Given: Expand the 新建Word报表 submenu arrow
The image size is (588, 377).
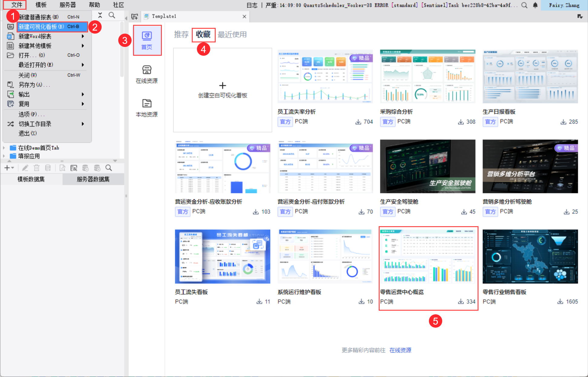Looking at the screenshot, I should (x=83, y=36).
